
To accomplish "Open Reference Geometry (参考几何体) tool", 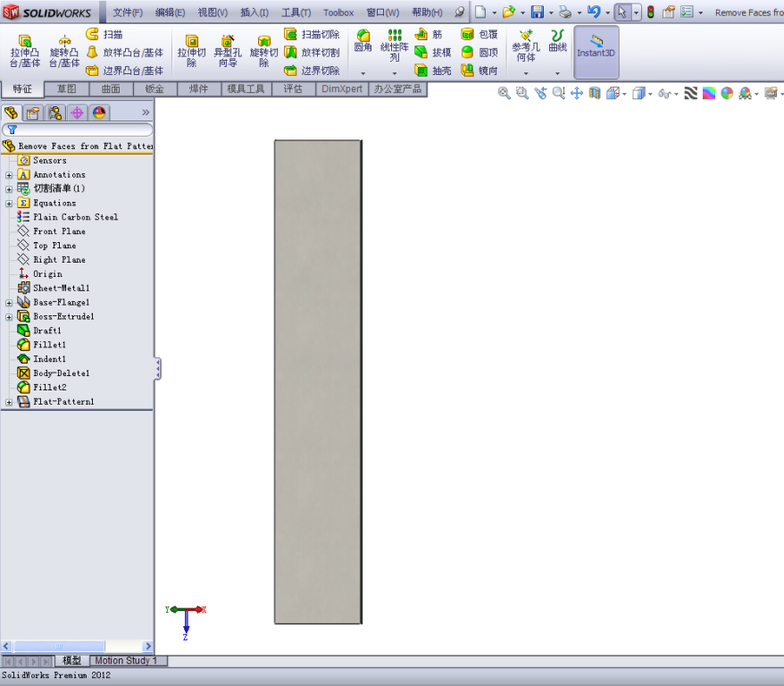I will point(526,46).
